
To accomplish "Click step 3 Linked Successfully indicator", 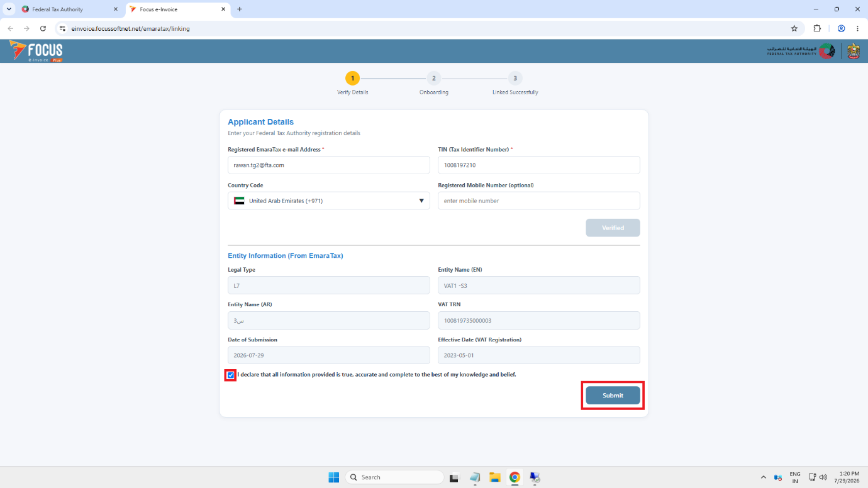I will [x=515, y=79].
